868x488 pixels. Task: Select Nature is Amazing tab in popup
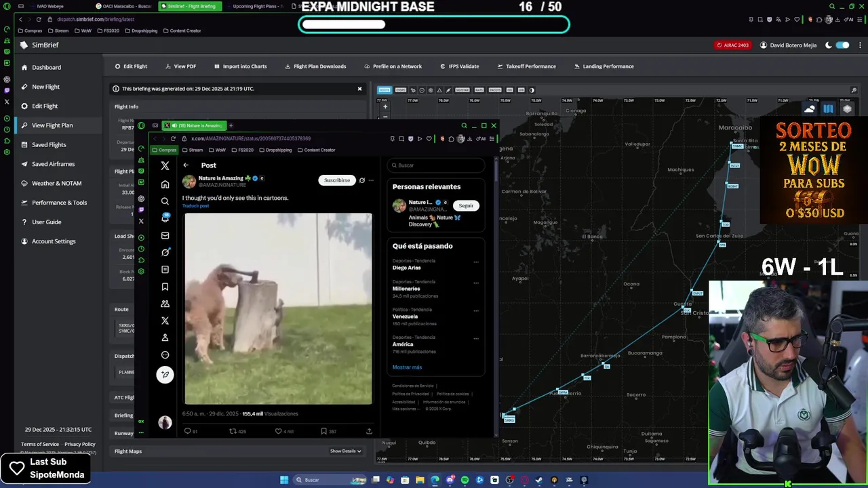[x=194, y=125]
